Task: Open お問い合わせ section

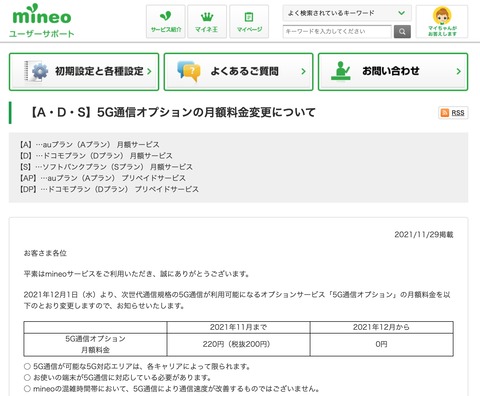Action: (393, 72)
